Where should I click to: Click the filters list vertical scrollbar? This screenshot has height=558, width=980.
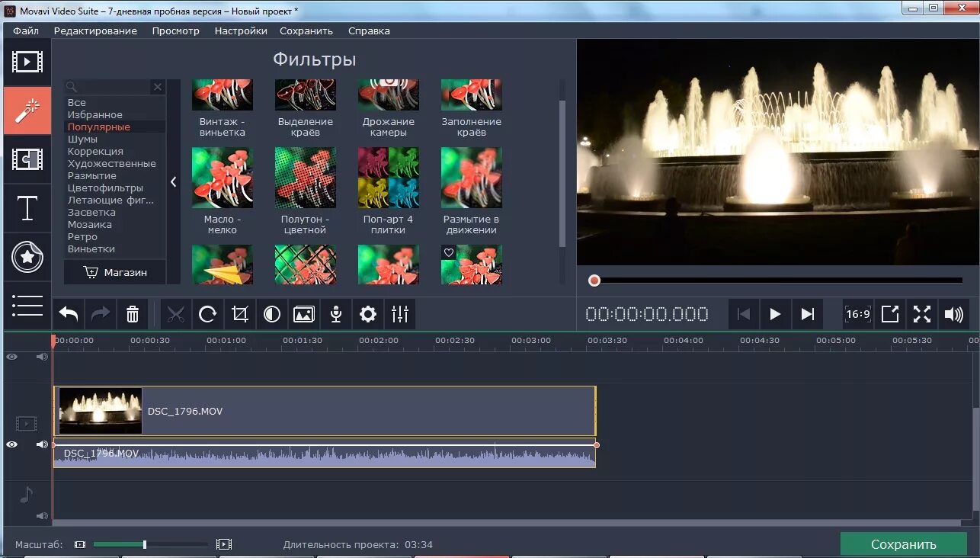point(562,174)
